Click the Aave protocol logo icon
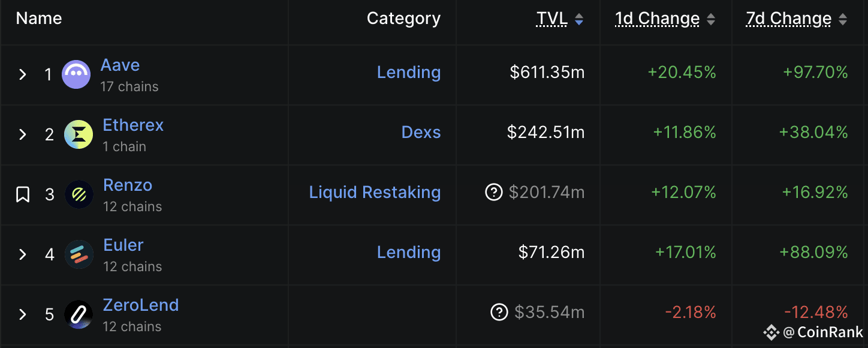Screen dimensions: 868x348 [76, 74]
